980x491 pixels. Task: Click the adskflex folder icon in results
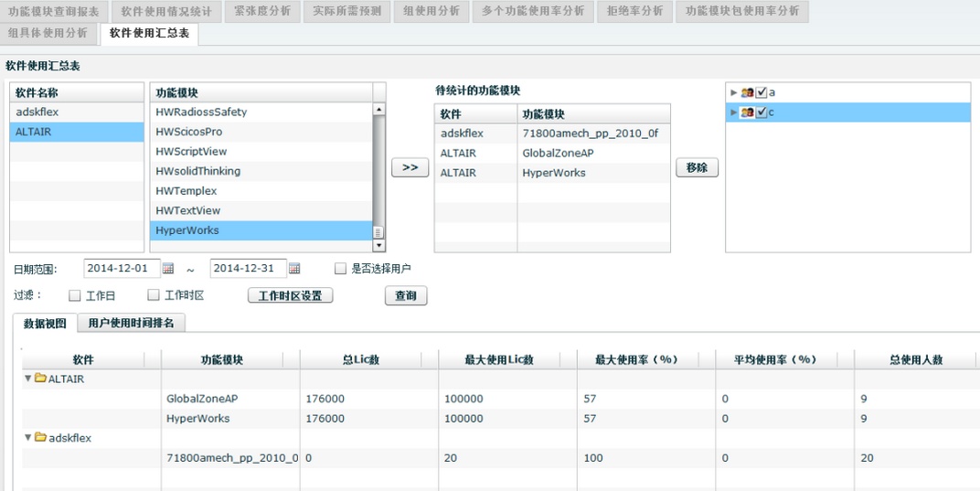(40, 438)
